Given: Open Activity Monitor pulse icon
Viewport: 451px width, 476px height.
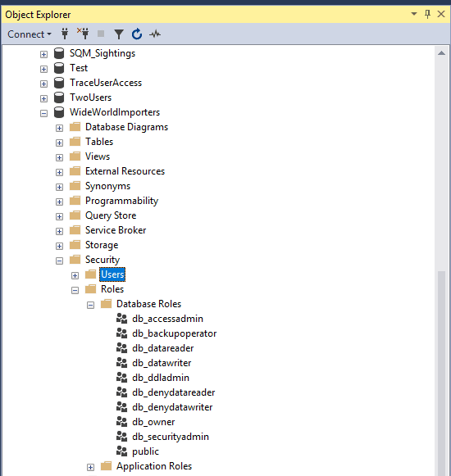Looking at the screenshot, I should coord(155,34).
